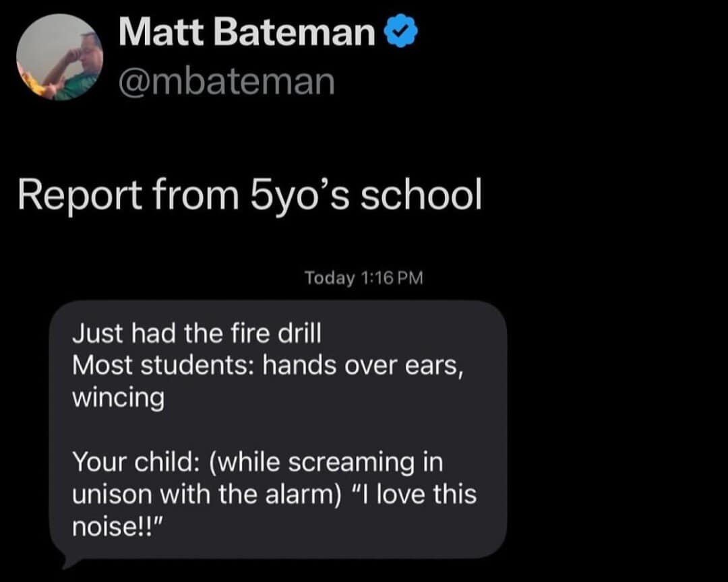The width and height of the screenshot is (728, 582).
Task: Click the "1:16 PM" time text
Action: (x=392, y=278)
